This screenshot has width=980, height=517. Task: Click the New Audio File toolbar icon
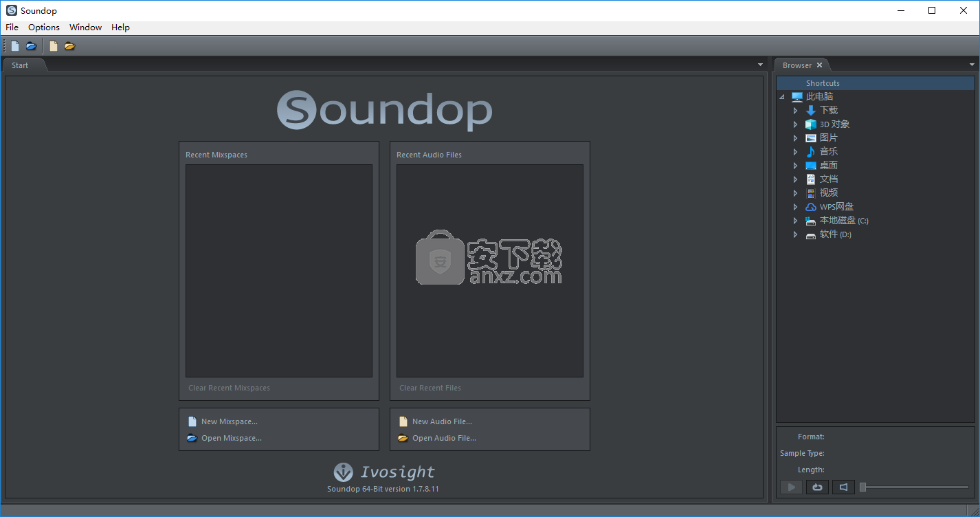coord(54,46)
